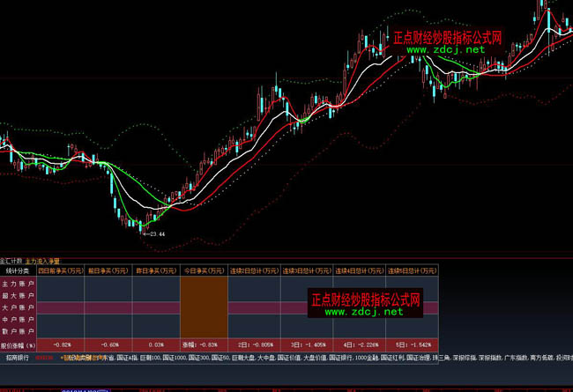Select the 主力账户 row label
The height and width of the screenshot is (392, 573).
pyautogui.click(x=18, y=284)
